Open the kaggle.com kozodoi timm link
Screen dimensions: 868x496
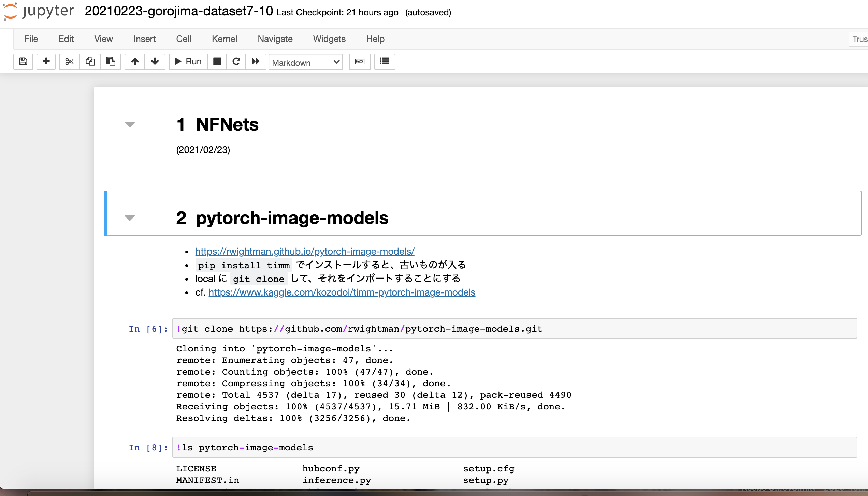pyautogui.click(x=342, y=292)
